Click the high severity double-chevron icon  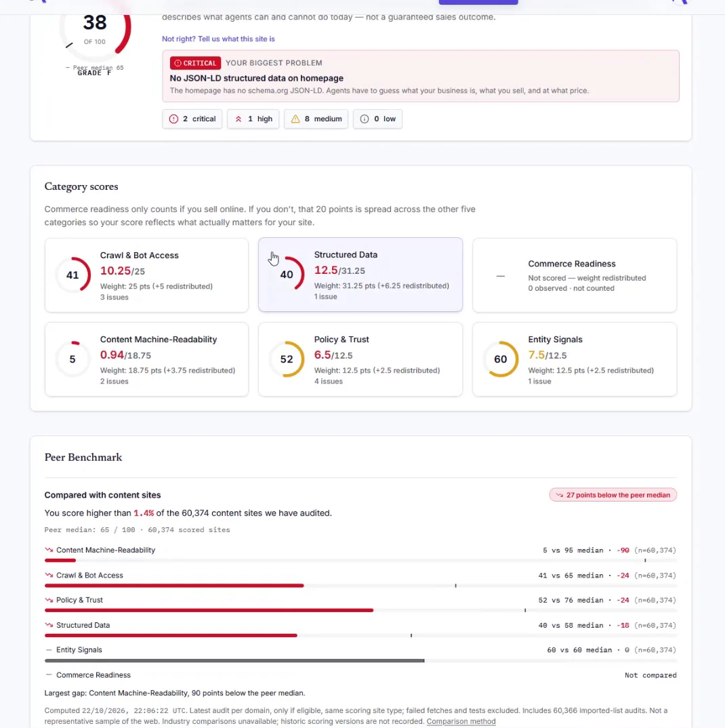tap(239, 119)
